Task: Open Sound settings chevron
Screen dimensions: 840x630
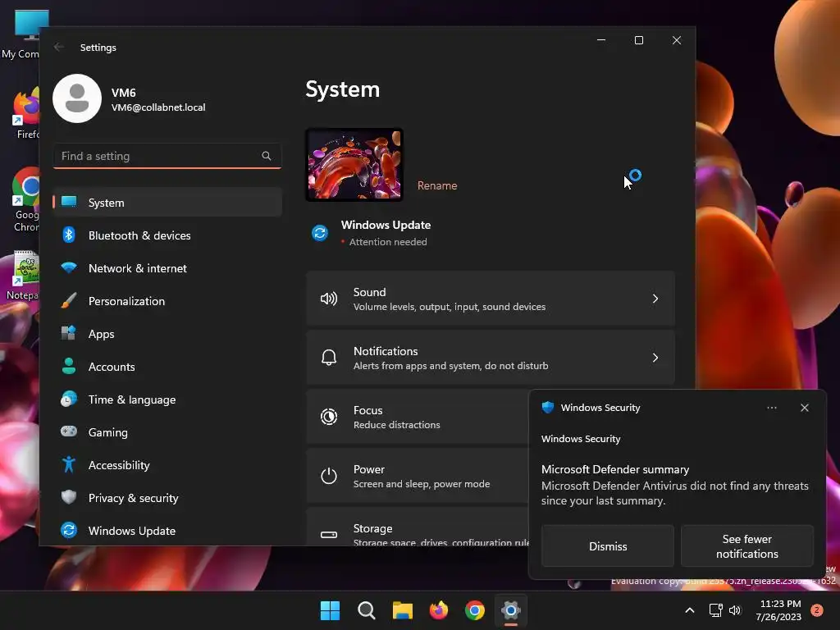Action: 655,299
